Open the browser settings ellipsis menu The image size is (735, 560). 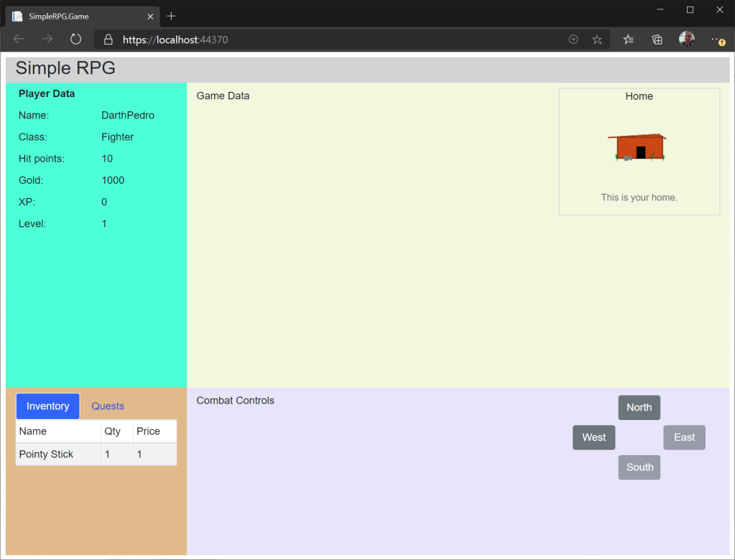point(717,39)
